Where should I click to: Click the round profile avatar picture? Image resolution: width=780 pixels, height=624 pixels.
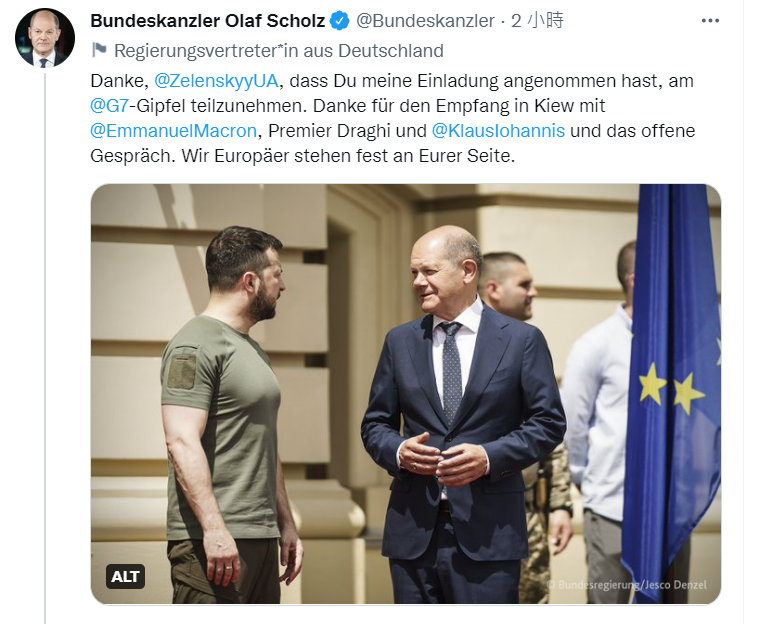point(44,38)
